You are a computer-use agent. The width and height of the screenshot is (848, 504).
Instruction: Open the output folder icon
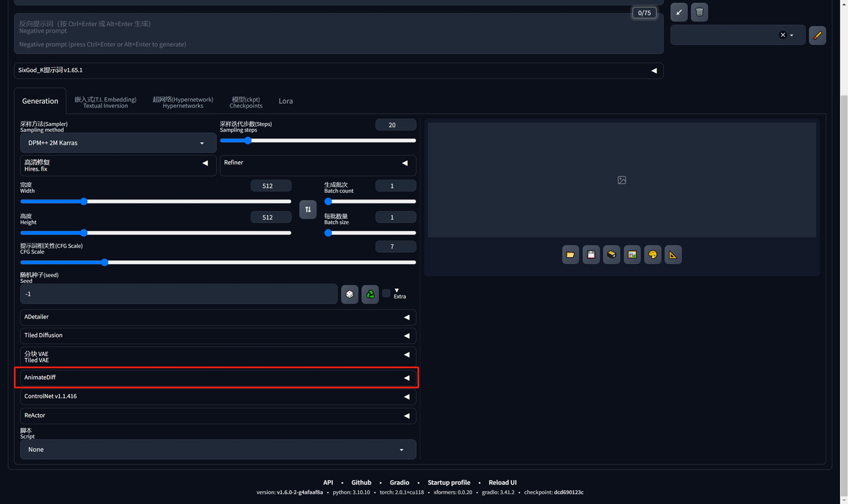[570, 255]
